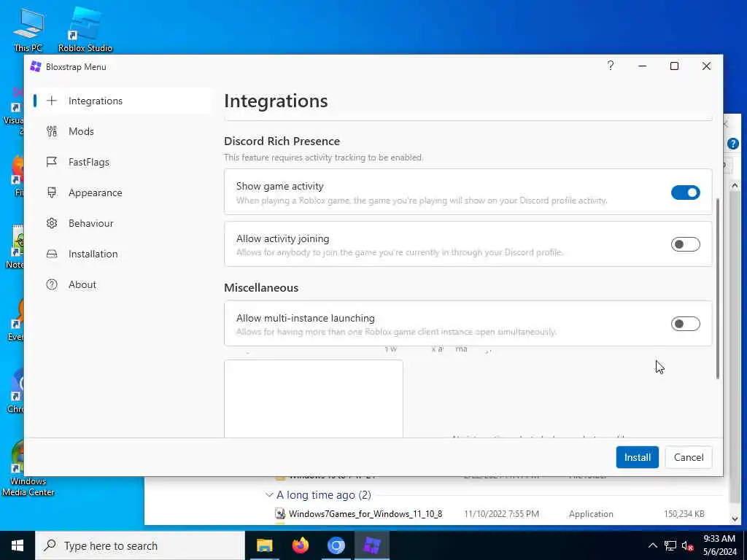Maximize the Bloxstrap Menu window
This screenshot has width=747, height=560.
tap(674, 66)
